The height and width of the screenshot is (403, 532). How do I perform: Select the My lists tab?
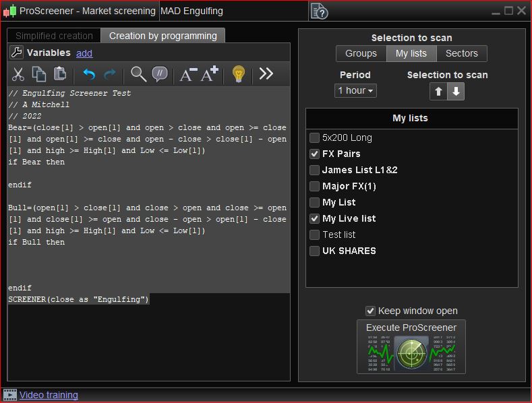pyautogui.click(x=411, y=53)
